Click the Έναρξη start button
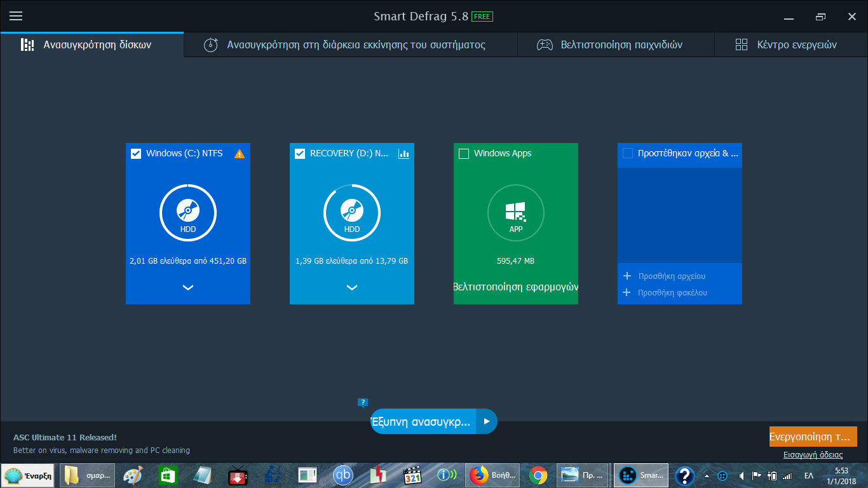 28,475
